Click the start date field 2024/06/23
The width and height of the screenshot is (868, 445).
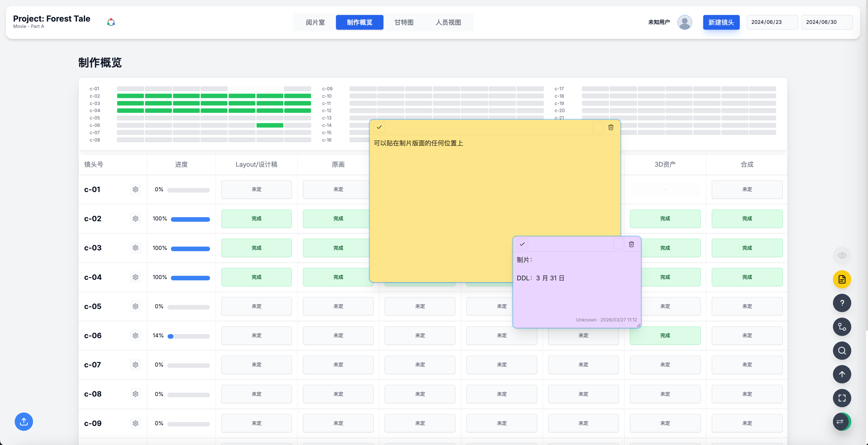[x=772, y=22]
